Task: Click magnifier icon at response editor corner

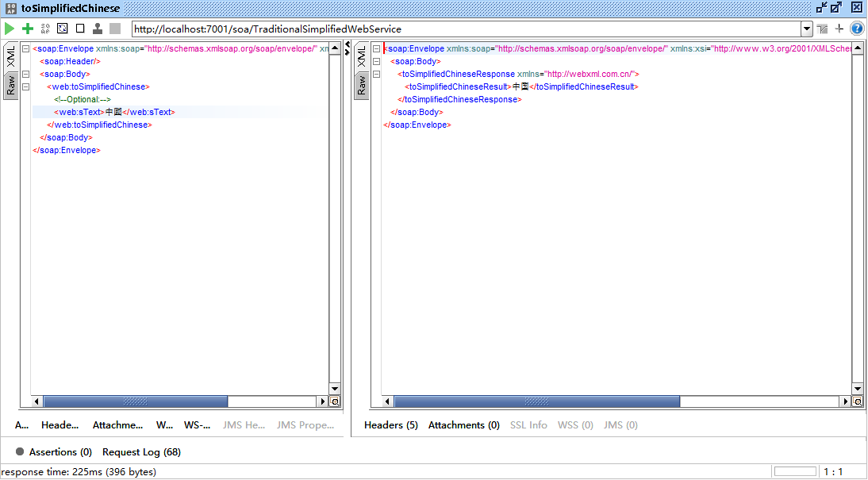Action: (858, 401)
